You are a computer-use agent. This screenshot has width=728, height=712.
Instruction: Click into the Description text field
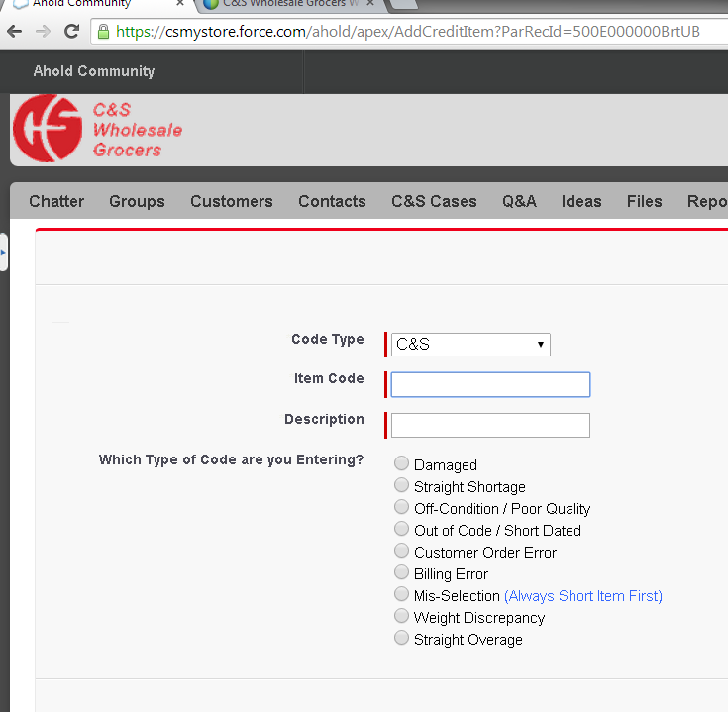[490, 425]
